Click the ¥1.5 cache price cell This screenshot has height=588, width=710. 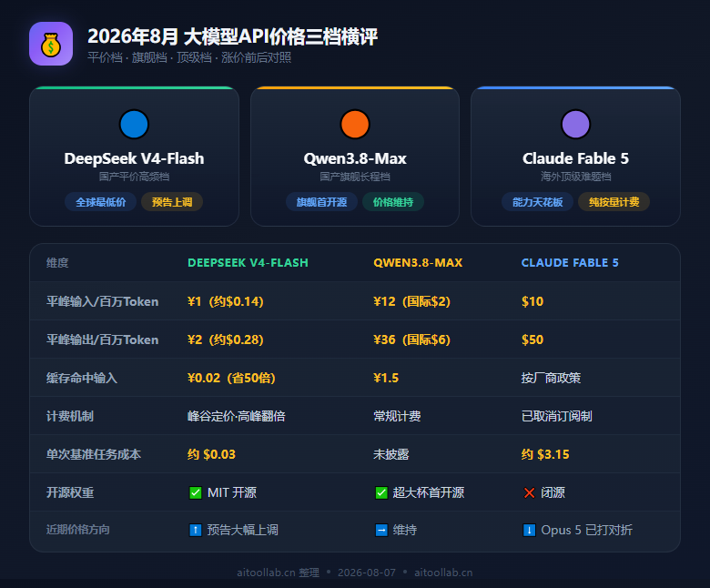tap(386, 378)
